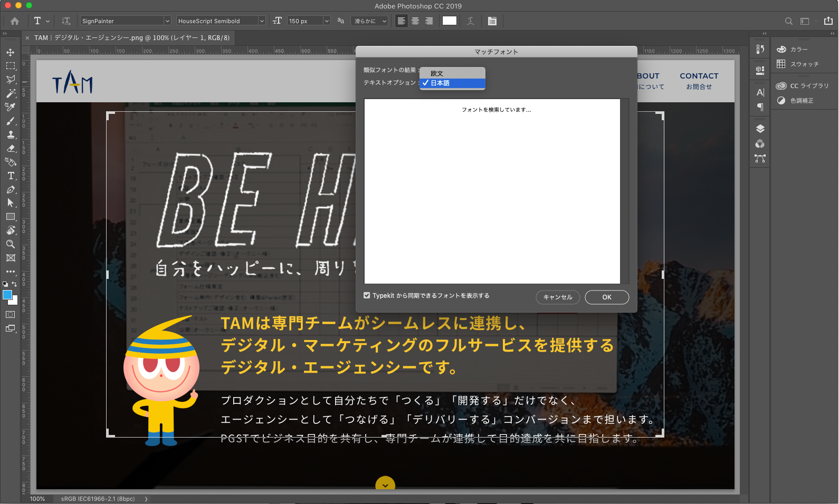Select the Frame tool

(11, 258)
